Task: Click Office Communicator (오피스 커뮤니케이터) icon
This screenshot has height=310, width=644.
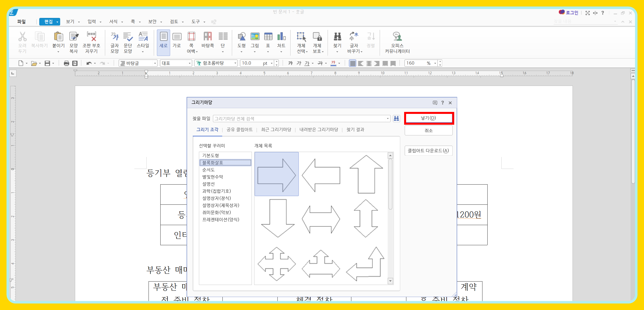Action: coord(397,37)
